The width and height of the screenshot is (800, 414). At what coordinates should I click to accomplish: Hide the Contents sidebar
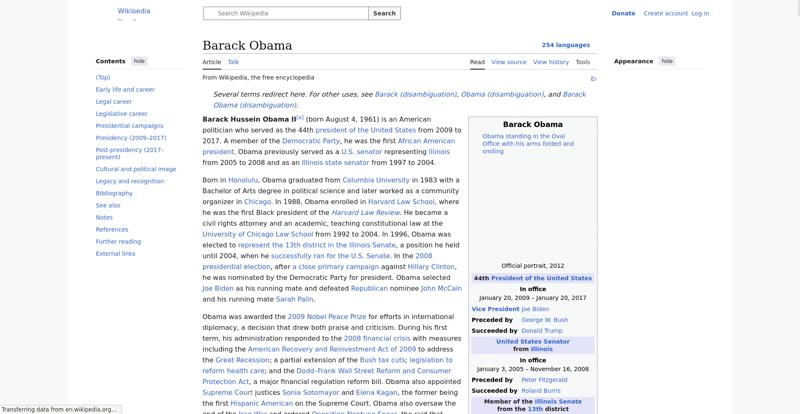[x=139, y=61]
